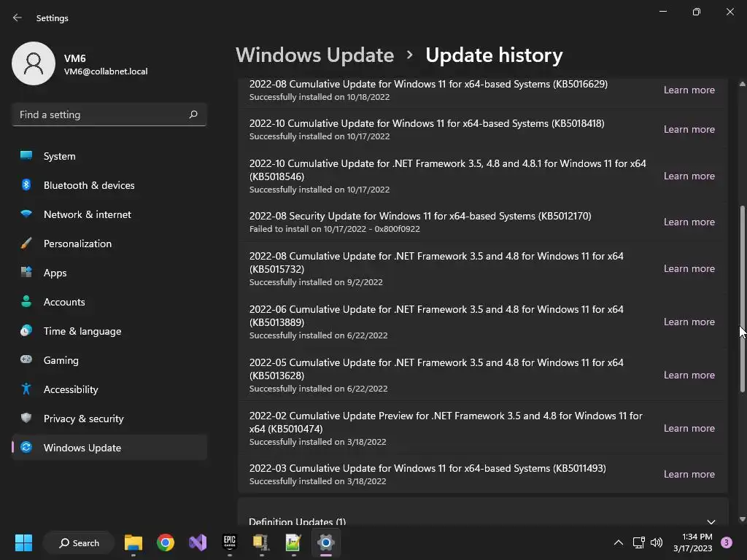
Task: Click the Gaming controller icon
Action: coord(26,359)
